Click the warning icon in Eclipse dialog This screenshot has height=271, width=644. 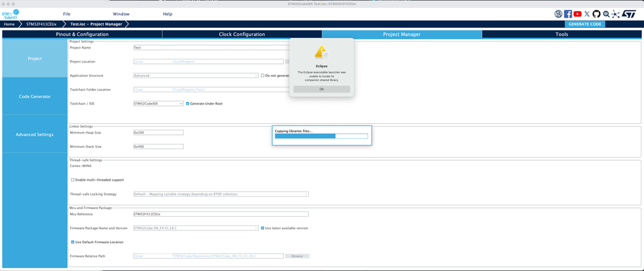[322, 52]
